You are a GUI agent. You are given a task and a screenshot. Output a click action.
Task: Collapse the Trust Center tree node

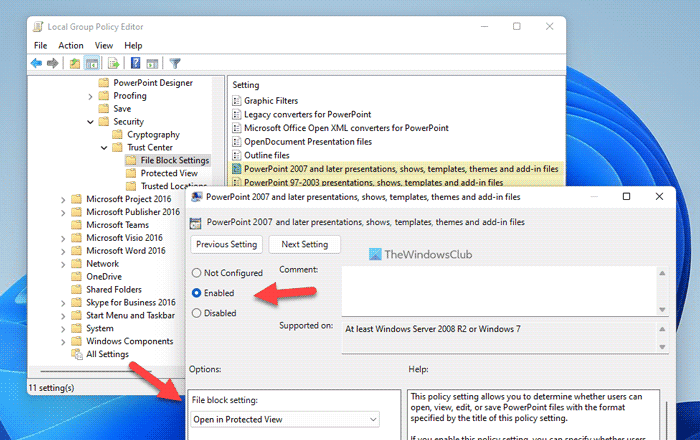[104, 148]
